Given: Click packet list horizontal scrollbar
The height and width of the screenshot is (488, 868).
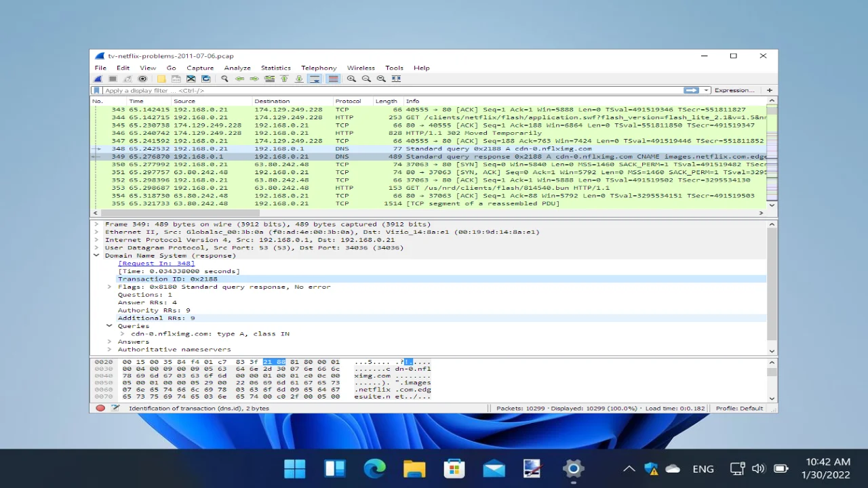Looking at the screenshot, I should [x=429, y=213].
